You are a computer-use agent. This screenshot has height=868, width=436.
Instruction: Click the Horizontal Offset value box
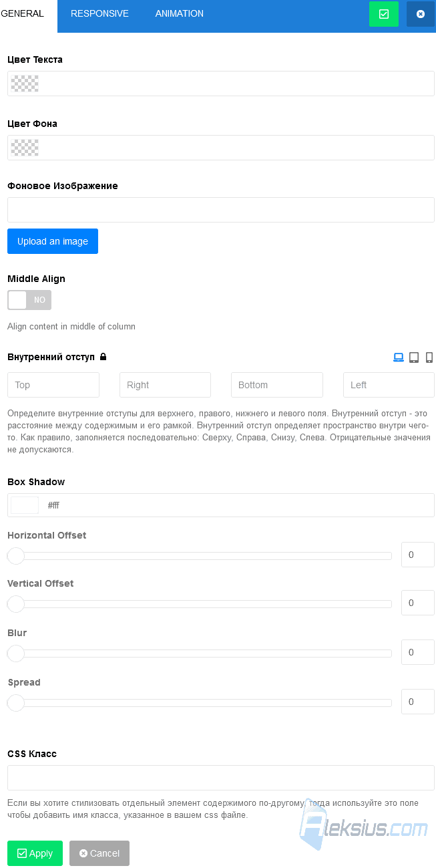(418, 555)
